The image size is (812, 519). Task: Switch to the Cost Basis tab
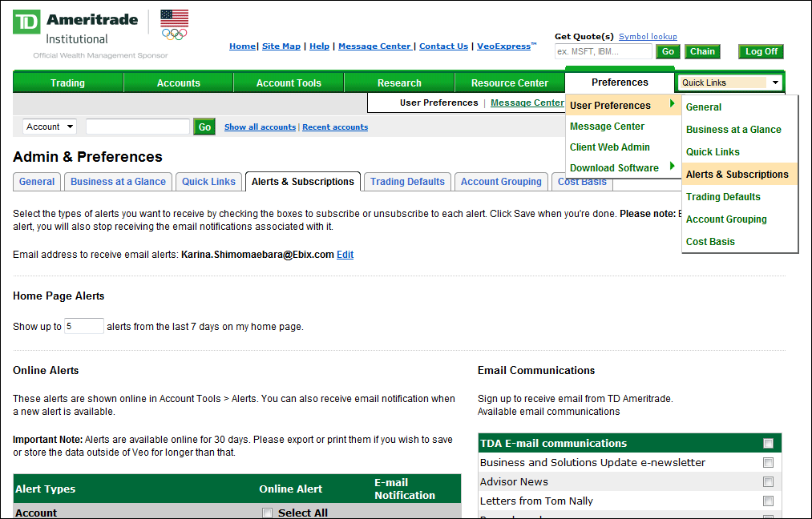[582, 181]
